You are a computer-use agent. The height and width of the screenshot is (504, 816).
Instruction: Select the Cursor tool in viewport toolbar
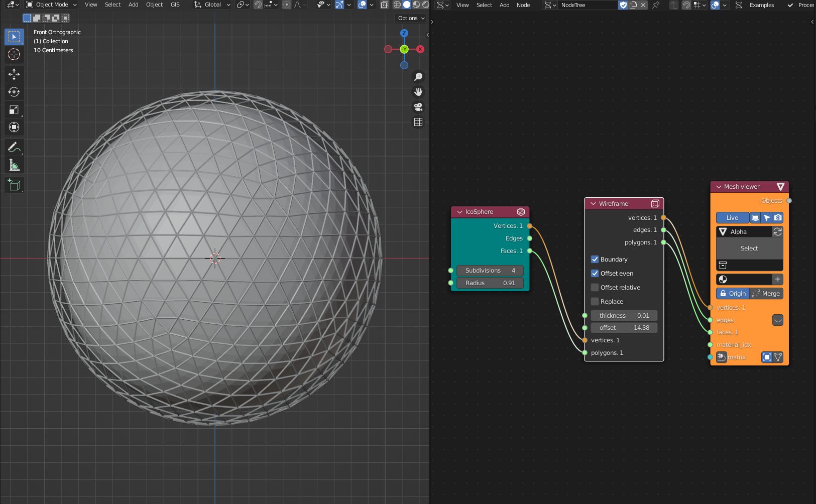click(14, 54)
